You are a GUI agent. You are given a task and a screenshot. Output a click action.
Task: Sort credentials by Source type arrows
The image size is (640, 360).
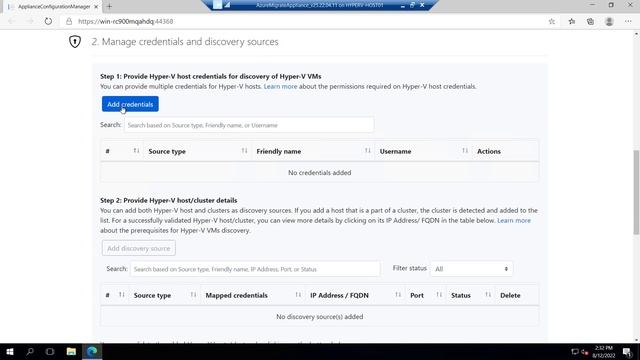click(x=244, y=151)
